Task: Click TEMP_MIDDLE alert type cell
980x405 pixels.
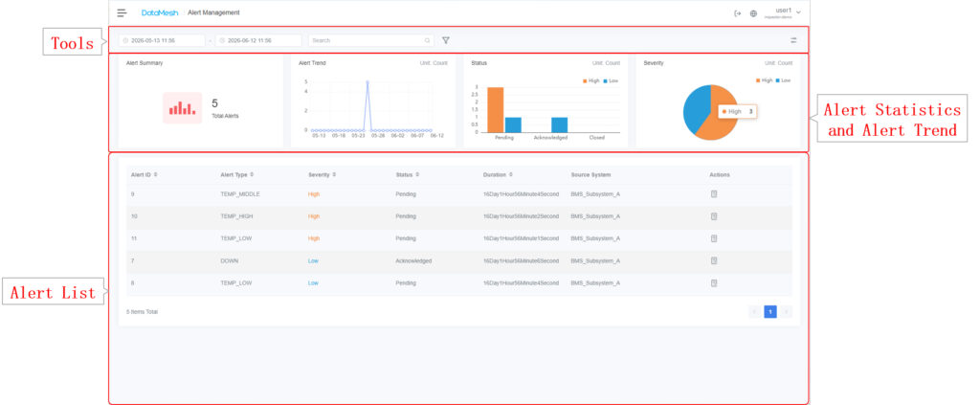Action: tap(240, 194)
